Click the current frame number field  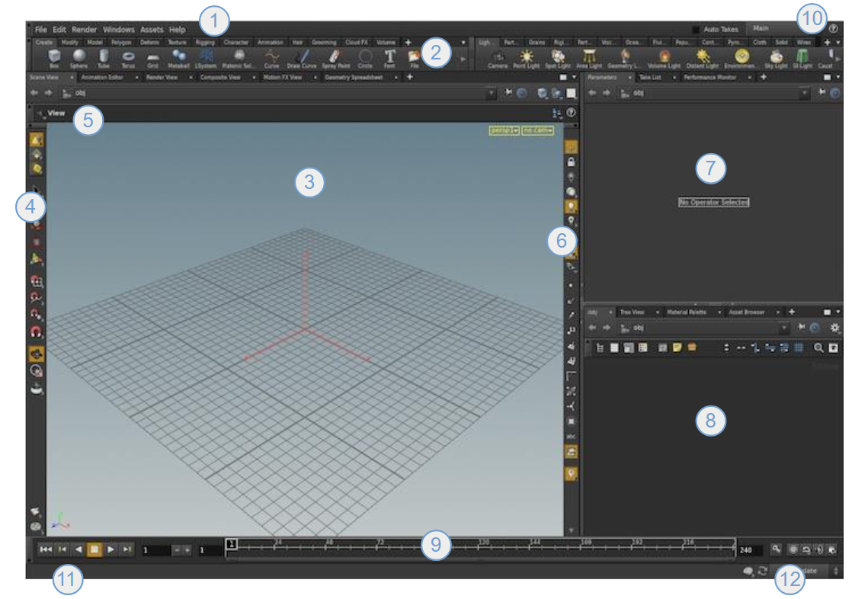pos(156,550)
